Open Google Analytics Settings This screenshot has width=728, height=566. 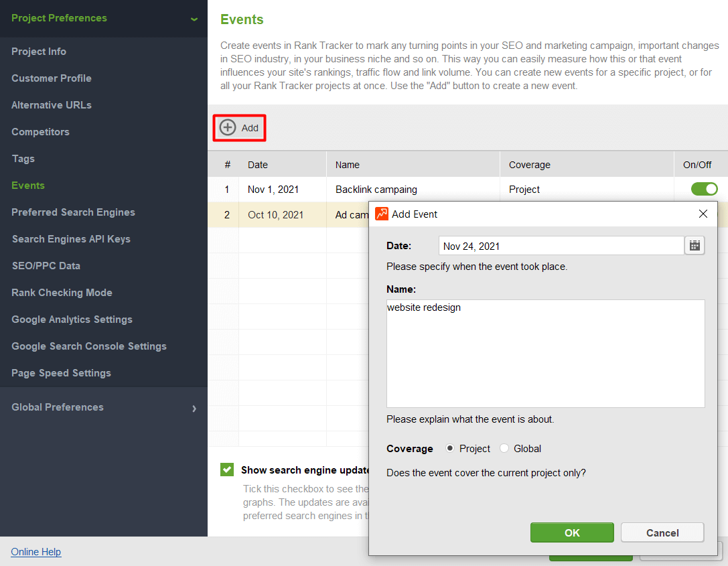(x=72, y=320)
